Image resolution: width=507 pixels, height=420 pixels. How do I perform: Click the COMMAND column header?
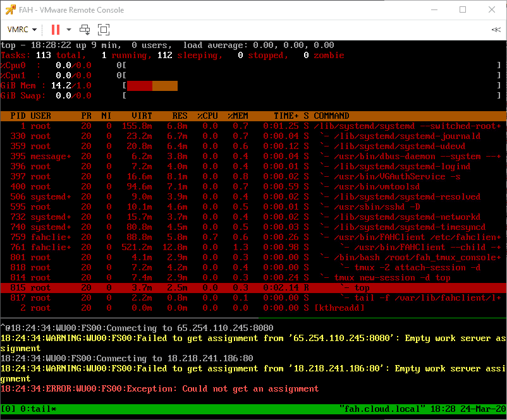pyautogui.click(x=331, y=116)
